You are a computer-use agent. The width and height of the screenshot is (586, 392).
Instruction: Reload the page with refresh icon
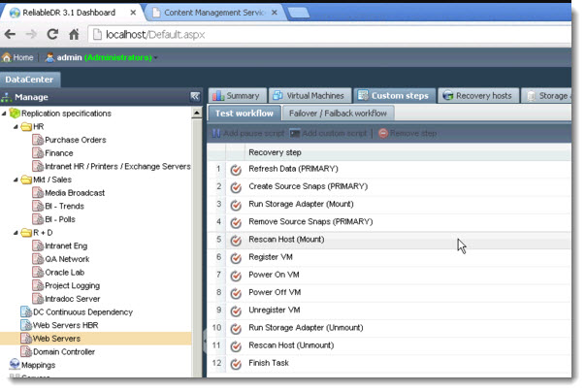point(52,34)
